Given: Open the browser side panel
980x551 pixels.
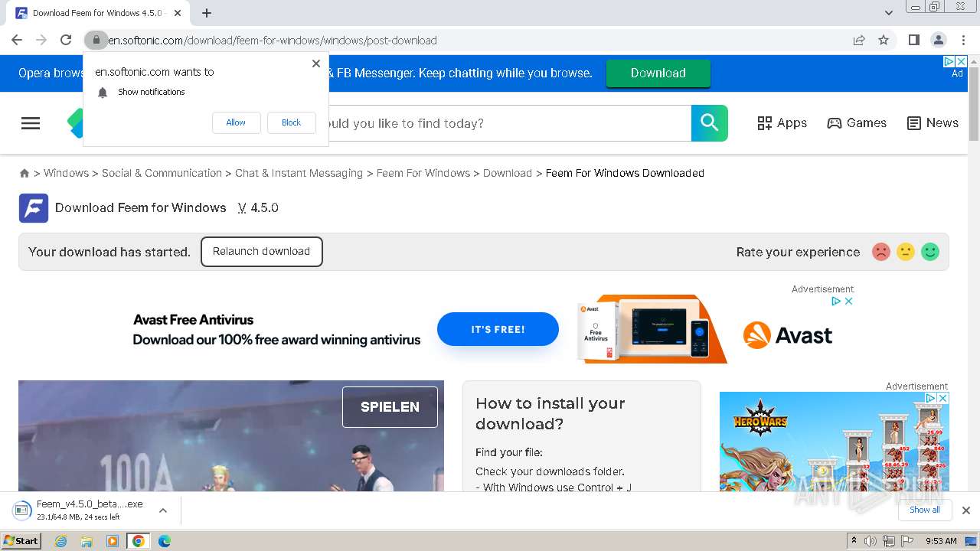Looking at the screenshot, I should click(914, 40).
